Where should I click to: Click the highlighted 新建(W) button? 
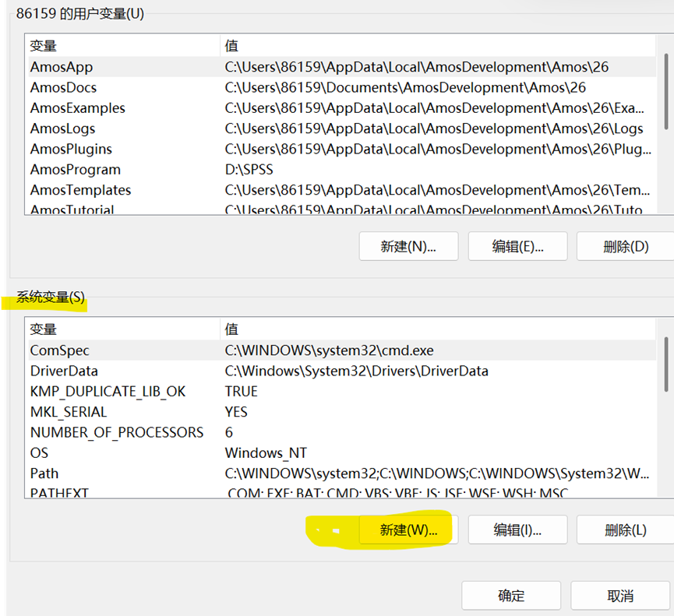[x=408, y=530]
